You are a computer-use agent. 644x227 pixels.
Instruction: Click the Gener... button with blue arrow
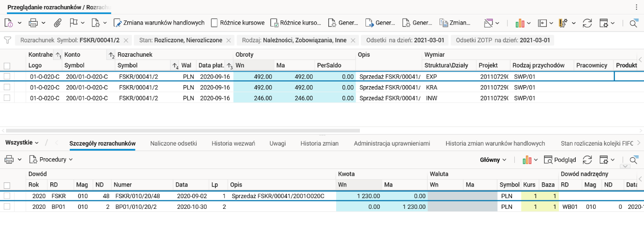(x=380, y=23)
